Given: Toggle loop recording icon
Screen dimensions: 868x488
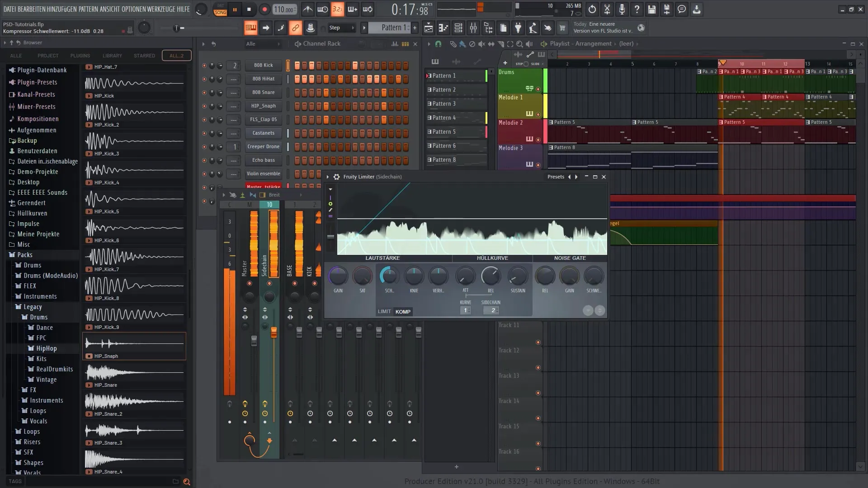Looking at the screenshot, I should (x=368, y=9).
